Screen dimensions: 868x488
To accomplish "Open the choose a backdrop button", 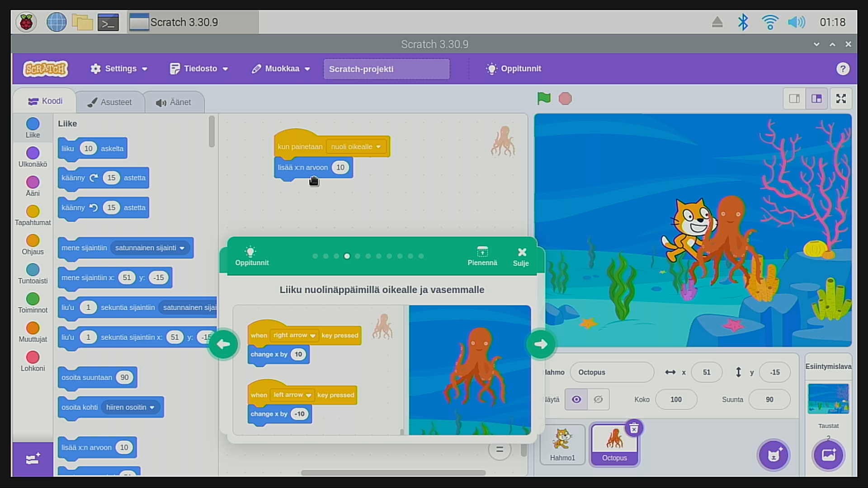I will tap(828, 455).
